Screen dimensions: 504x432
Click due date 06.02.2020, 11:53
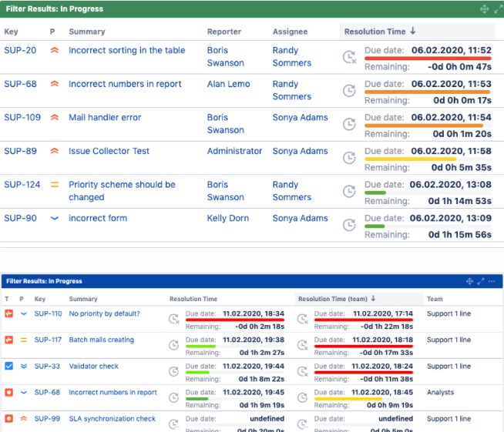pos(452,84)
